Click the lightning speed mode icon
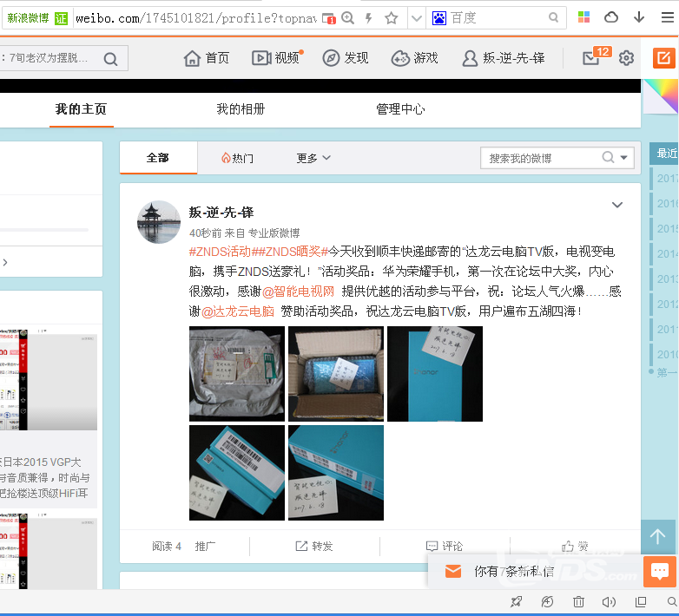679x616 pixels. point(369,17)
